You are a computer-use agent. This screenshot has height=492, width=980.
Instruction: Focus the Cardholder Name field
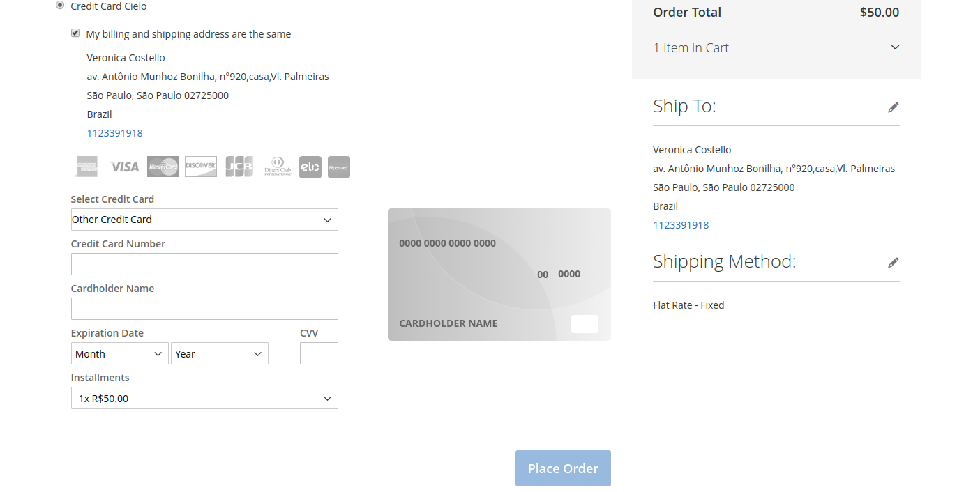(x=204, y=309)
